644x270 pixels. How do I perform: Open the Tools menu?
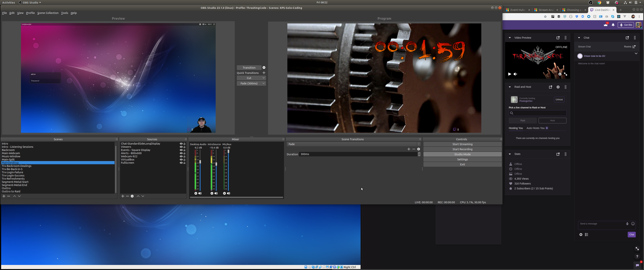tap(65, 13)
